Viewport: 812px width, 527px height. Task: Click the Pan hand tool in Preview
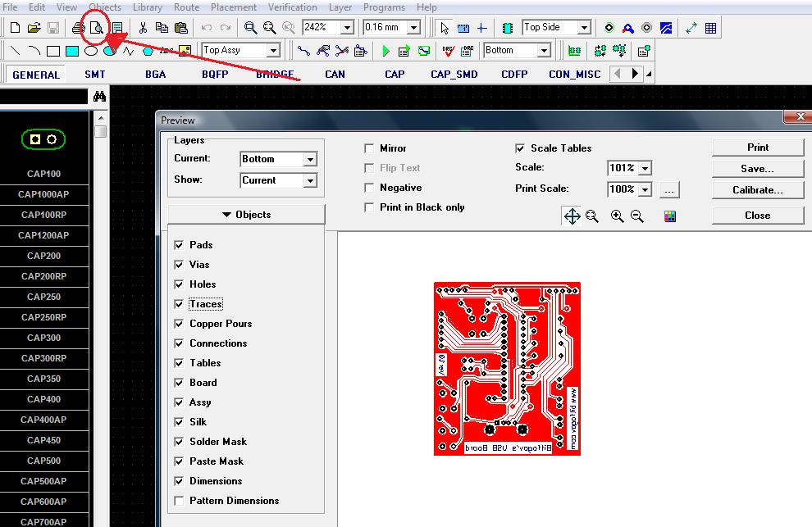[572, 216]
